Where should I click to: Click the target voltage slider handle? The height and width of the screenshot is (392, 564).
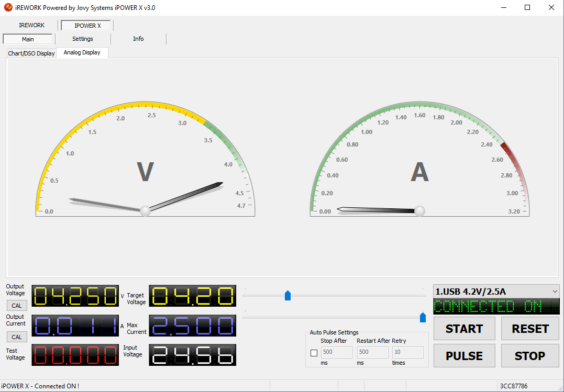[x=287, y=296]
